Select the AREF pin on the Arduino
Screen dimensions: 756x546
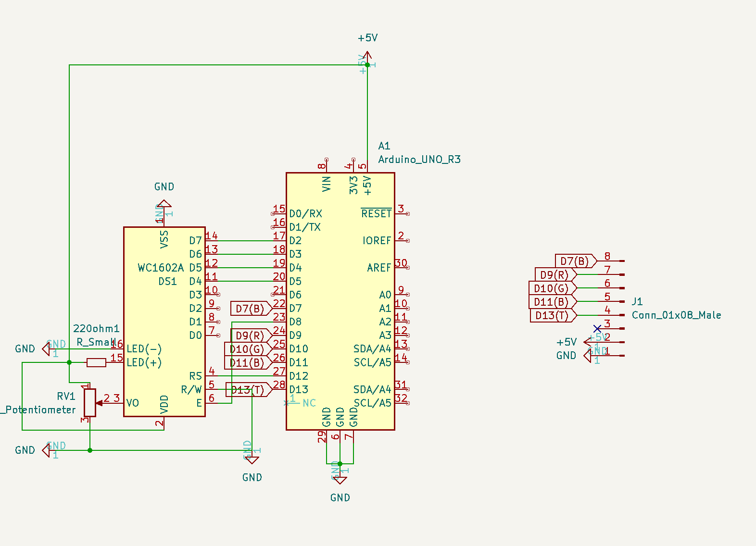click(x=379, y=268)
